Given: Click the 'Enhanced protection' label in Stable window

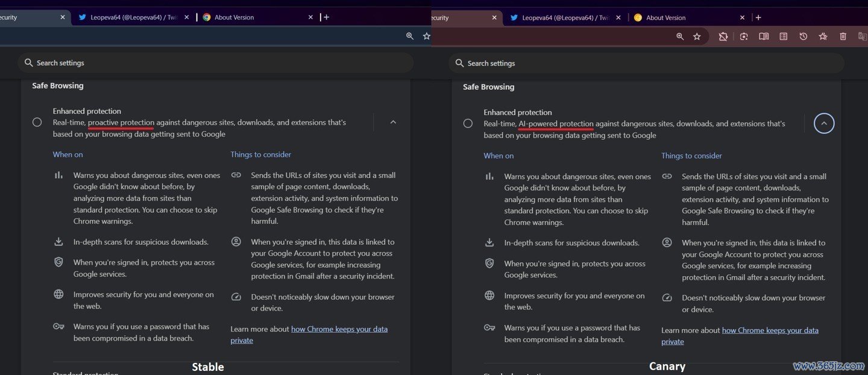Looking at the screenshot, I should [87, 111].
